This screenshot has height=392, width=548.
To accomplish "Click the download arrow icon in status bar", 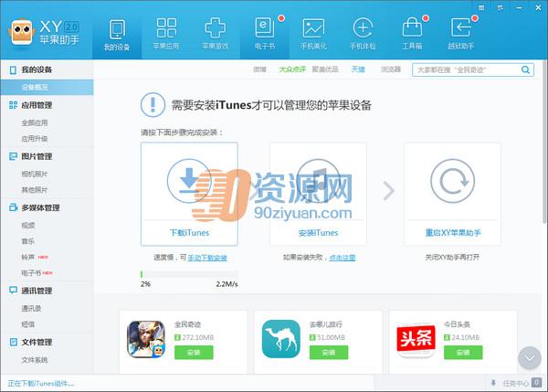I will point(493,383).
